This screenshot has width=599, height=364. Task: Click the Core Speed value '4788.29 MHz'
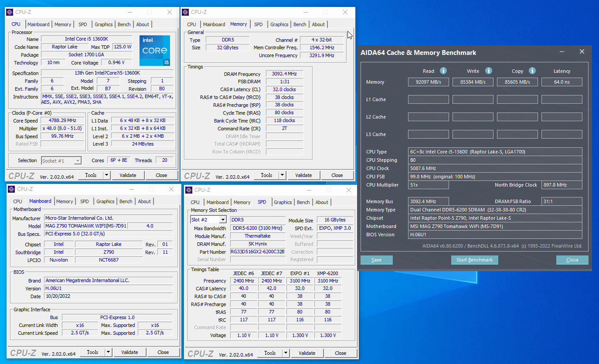click(63, 121)
